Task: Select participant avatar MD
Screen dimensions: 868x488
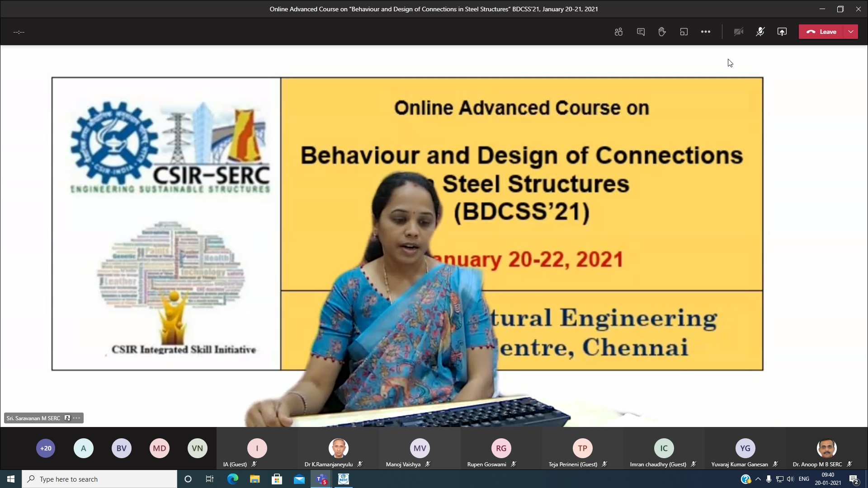Action: click(160, 448)
